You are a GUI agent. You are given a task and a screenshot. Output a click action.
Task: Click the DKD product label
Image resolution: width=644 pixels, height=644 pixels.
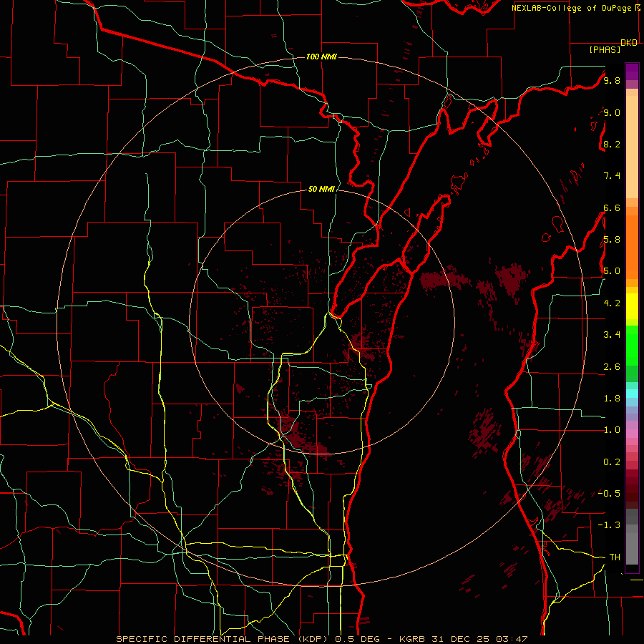pos(629,43)
